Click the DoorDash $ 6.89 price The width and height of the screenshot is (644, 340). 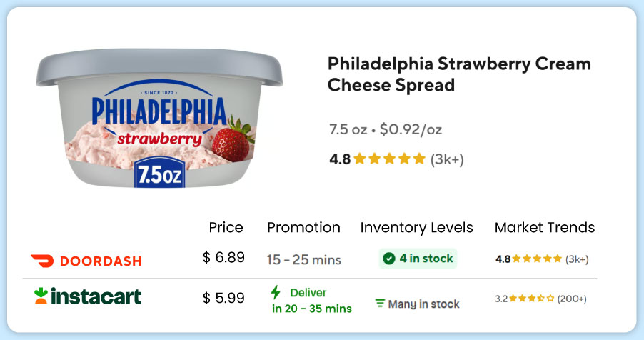click(223, 258)
